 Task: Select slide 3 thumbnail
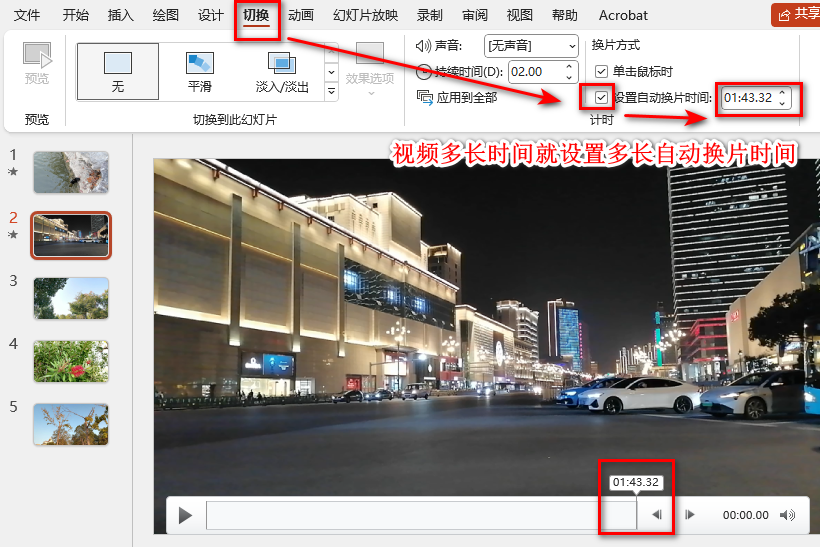(x=71, y=298)
